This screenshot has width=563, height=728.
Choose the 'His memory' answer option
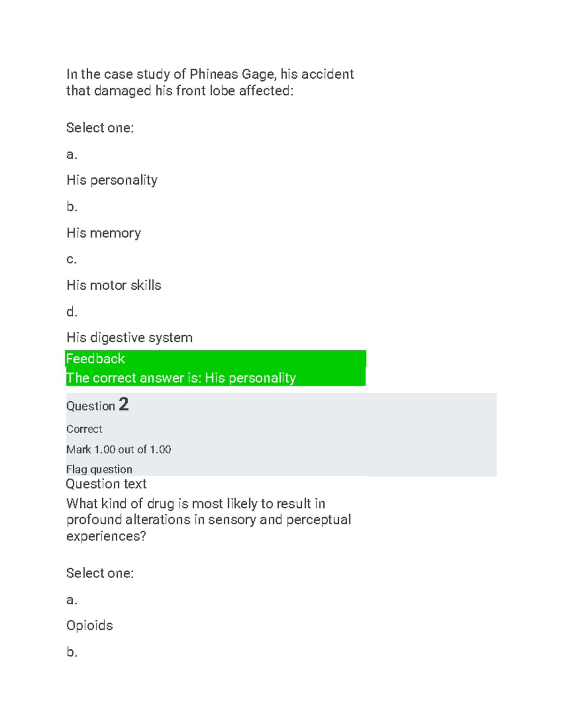coord(104,233)
